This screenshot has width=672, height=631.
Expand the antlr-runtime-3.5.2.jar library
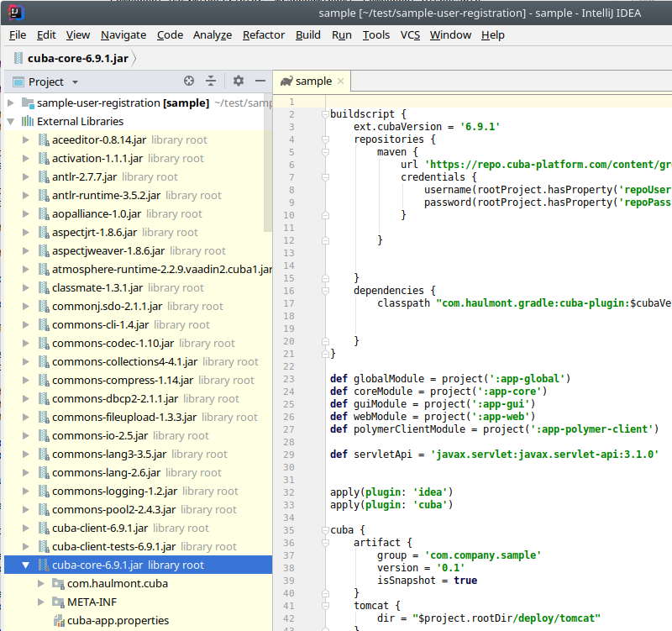tap(26, 195)
